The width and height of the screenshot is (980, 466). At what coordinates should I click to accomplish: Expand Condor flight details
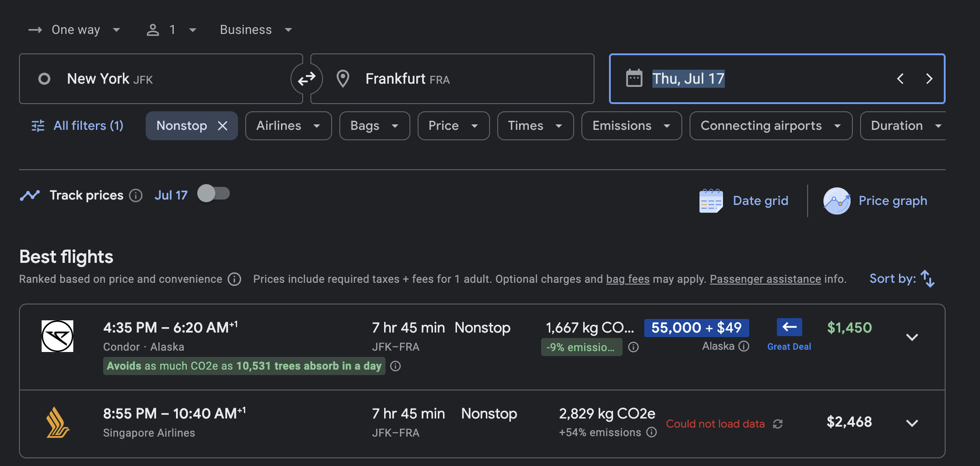pyautogui.click(x=912, y=337)
